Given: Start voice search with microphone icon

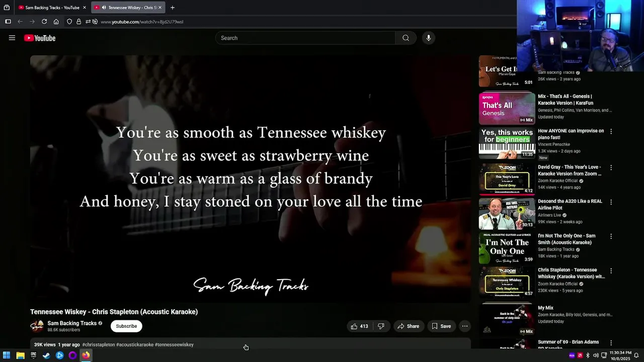Looking at the screenshot, I should (x=428, y=38).
